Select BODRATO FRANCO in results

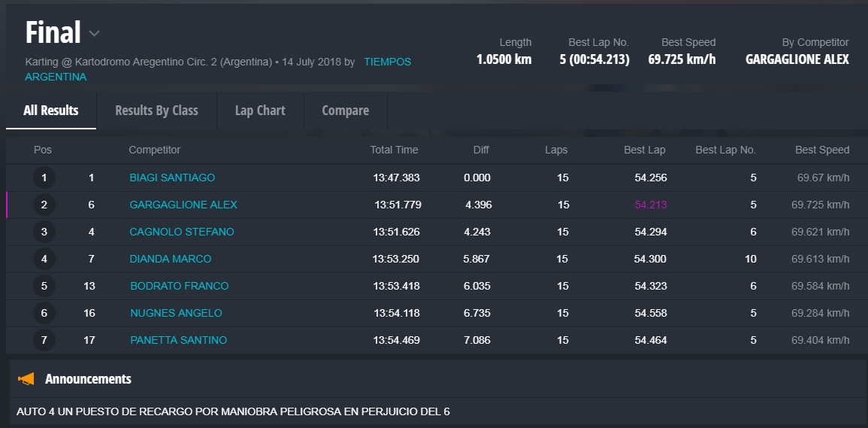[179, 286]
